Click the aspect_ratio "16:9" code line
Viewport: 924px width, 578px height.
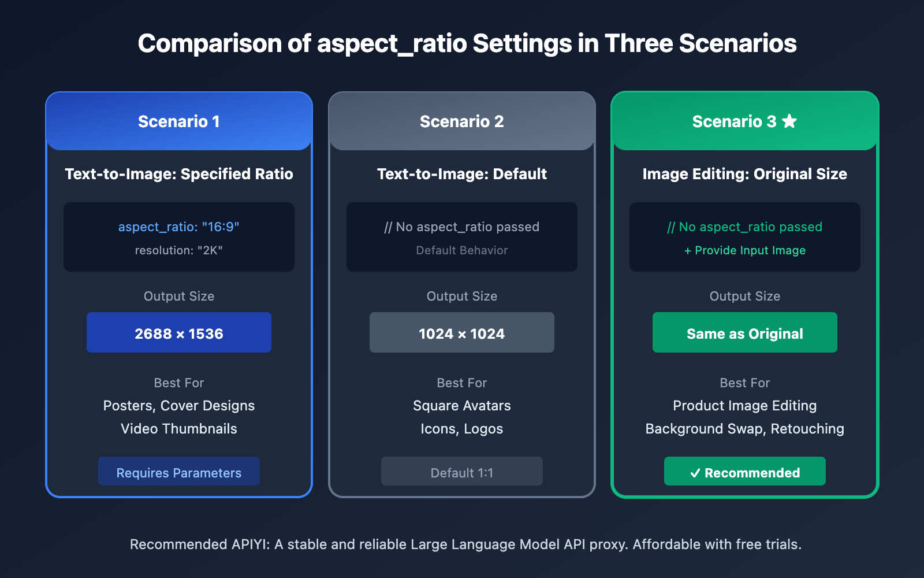pos(179,227)
